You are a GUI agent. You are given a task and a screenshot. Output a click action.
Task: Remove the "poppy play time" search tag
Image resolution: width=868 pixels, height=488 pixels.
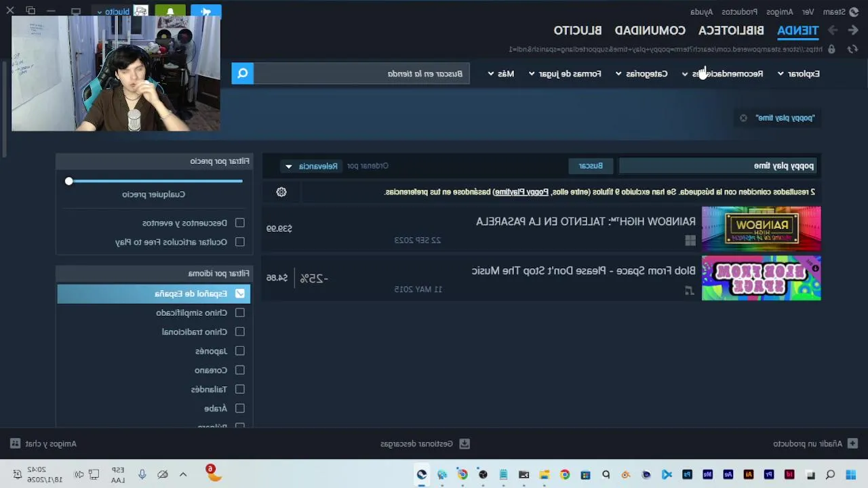[743, 118]
